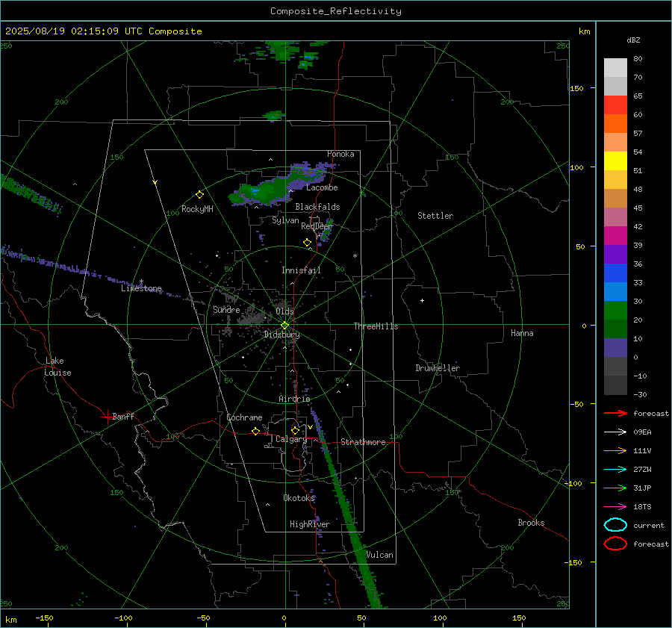672x628 pixels.
Task: Click the 'Brooks' town label
Action: [531, 523]
